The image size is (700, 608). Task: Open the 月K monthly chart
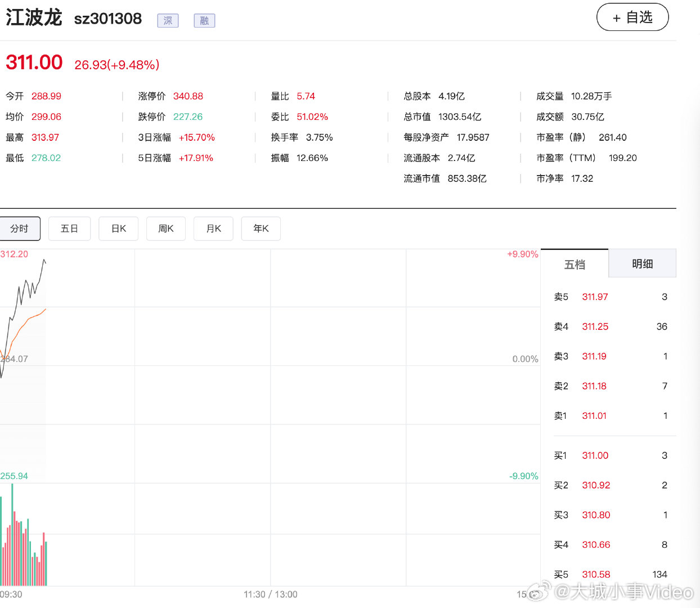[x=213, y=229]
